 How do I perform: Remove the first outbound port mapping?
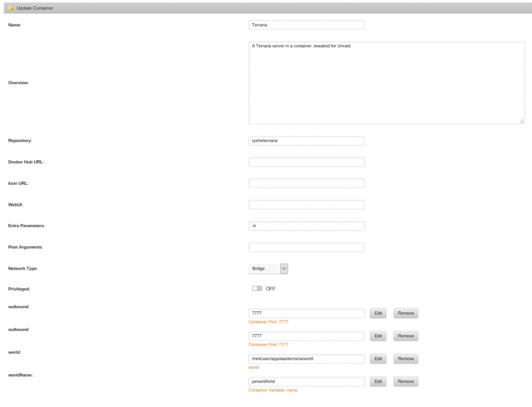tap(406, 313)
